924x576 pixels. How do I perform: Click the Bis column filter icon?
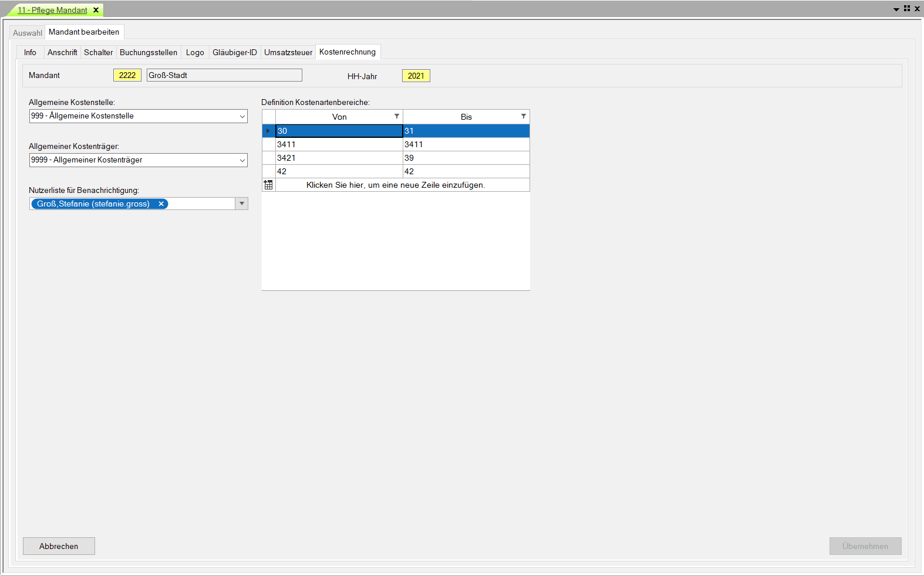tap(524, 116)
